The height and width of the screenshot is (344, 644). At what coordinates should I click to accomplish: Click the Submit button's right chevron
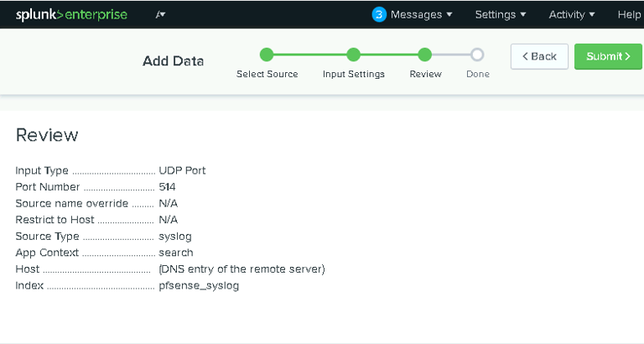pos(627,56)
